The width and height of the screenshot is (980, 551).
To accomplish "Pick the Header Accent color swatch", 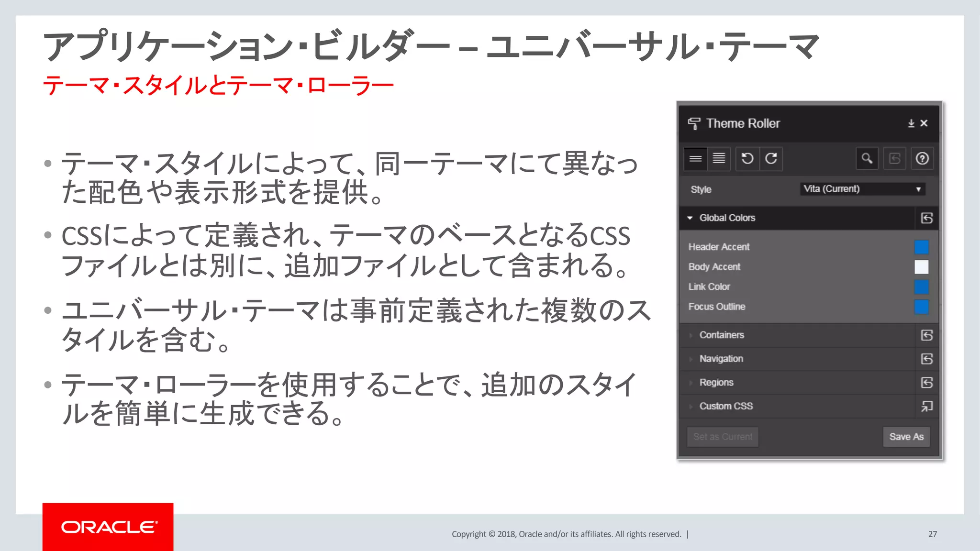I will tap(922, 247).
